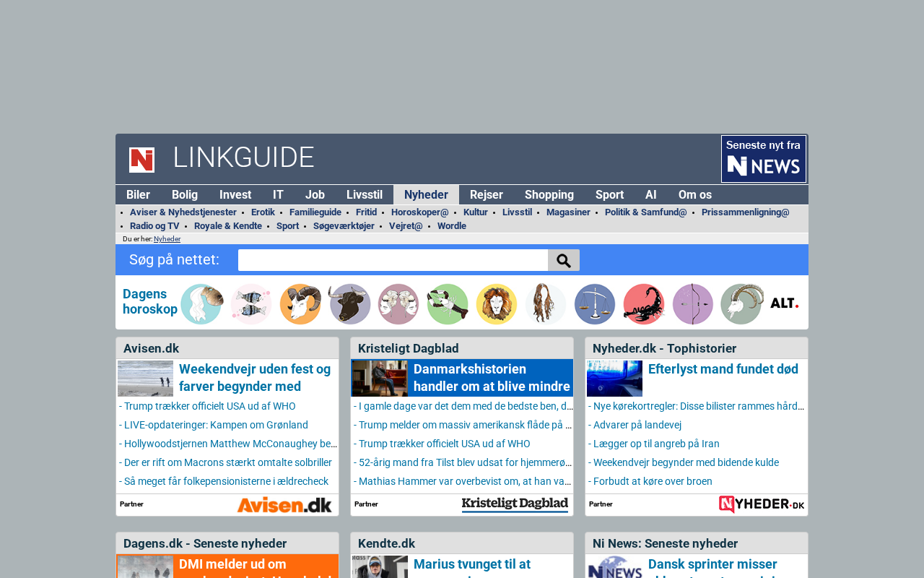
Task: Open the Erotik subcategory link
Action: click(x=263, y=212)
